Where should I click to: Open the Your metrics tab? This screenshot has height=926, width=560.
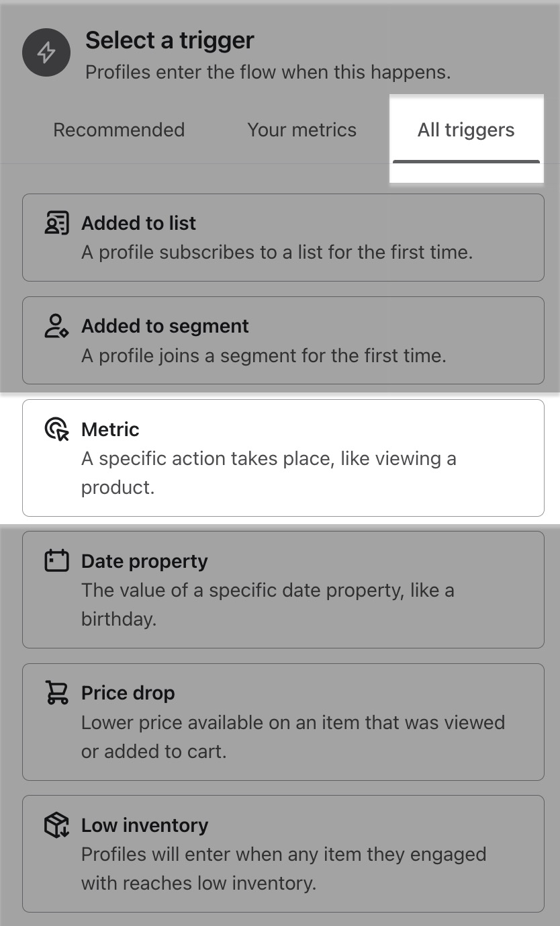(301, 130)
